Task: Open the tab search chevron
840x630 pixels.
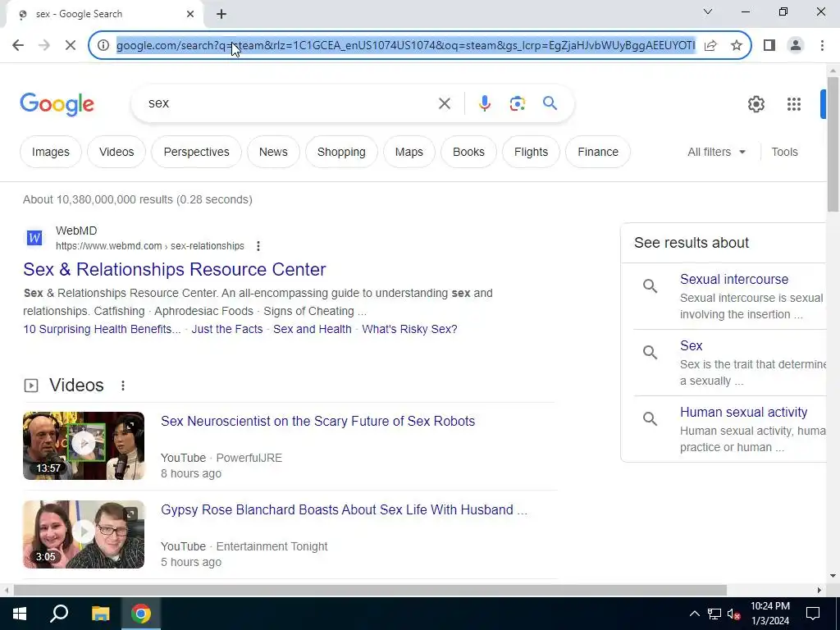Action: (708, 11)
